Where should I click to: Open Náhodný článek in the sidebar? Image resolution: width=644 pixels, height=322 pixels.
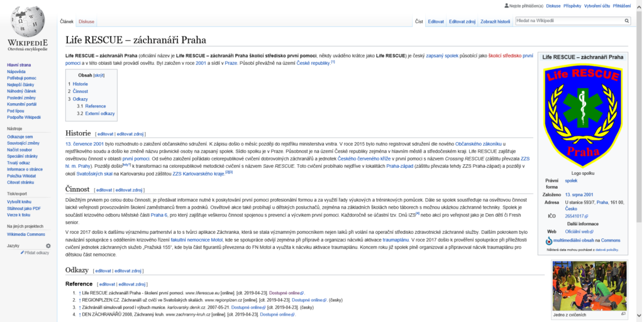[x=21, y=91]
